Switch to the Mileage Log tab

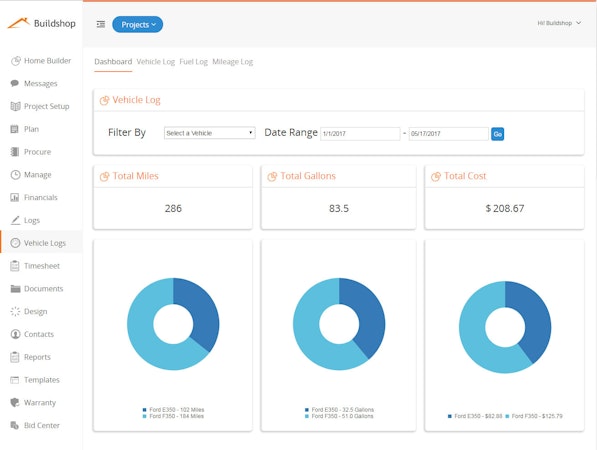233,62
